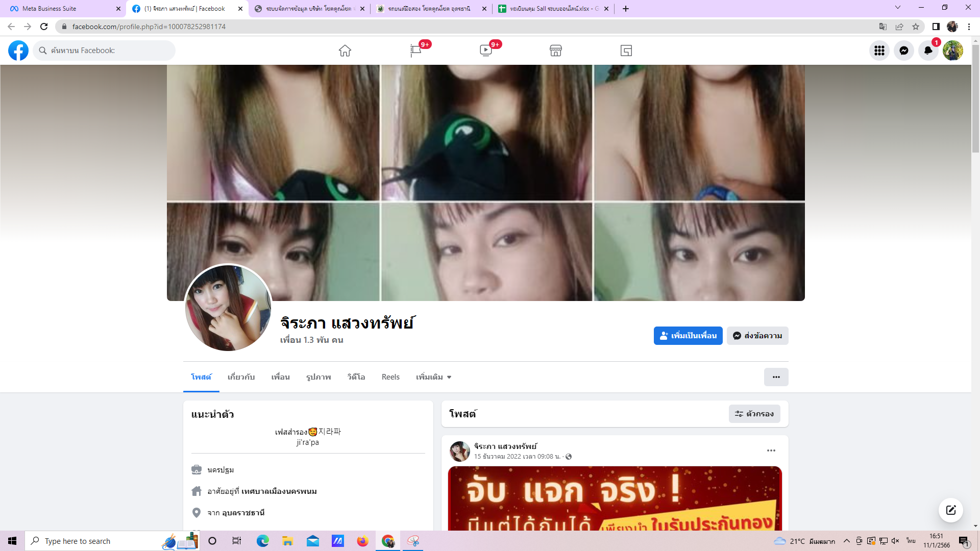Open the Facebook menu grid icon
Image resolution: width=980 pixels, height=551 pixels.
(x=879, y=51)
